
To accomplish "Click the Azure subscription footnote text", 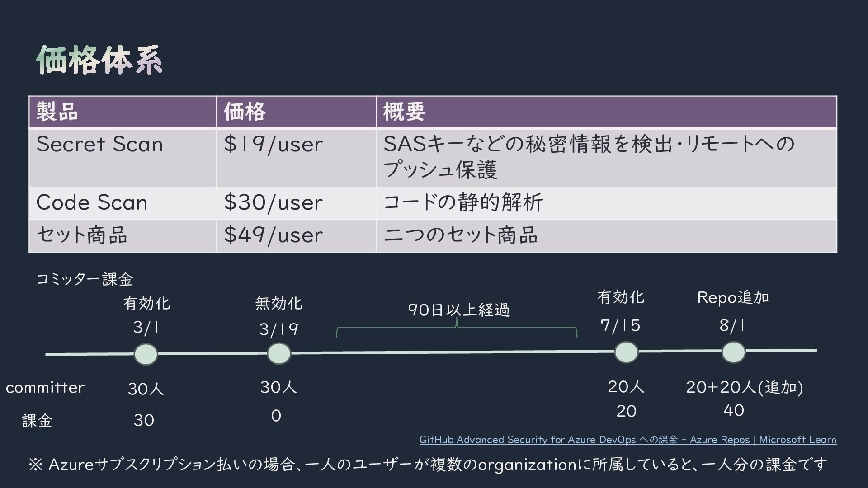I will (428, 465).
